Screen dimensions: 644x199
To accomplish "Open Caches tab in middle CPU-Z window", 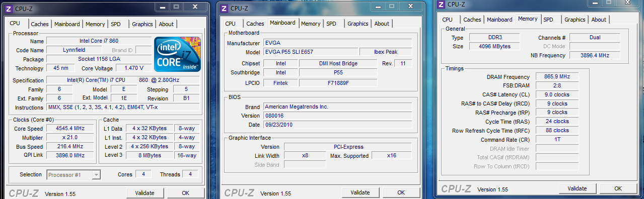I will coord(255,24).
